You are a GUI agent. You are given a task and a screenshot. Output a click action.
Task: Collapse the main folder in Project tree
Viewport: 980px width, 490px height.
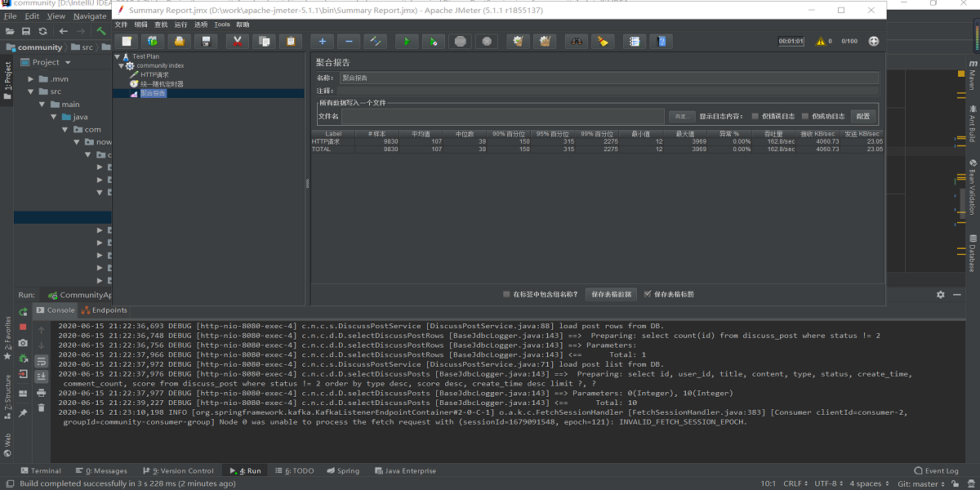(x=42, y=105)
